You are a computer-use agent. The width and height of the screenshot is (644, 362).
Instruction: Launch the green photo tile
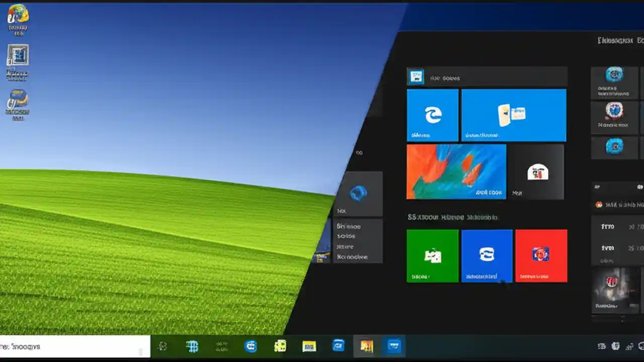pyautogui.click(x=432, y=255)
